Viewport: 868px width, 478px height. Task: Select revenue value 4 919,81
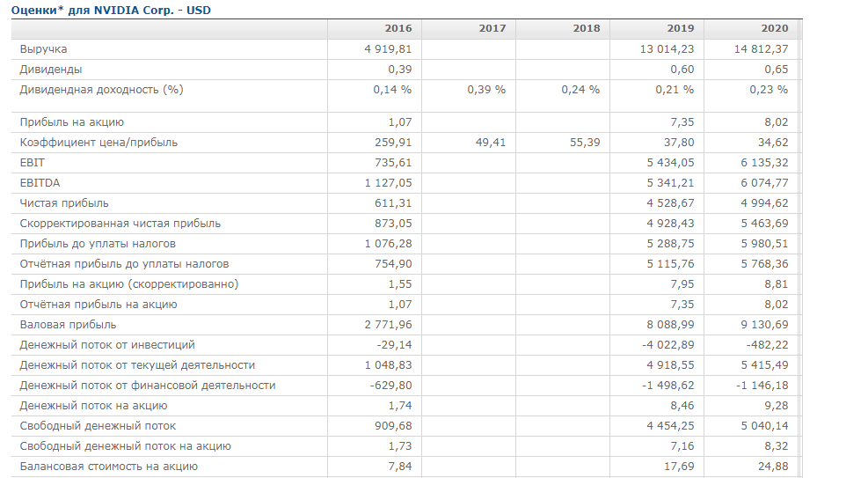pyautogui.click(x=388, y=48)
